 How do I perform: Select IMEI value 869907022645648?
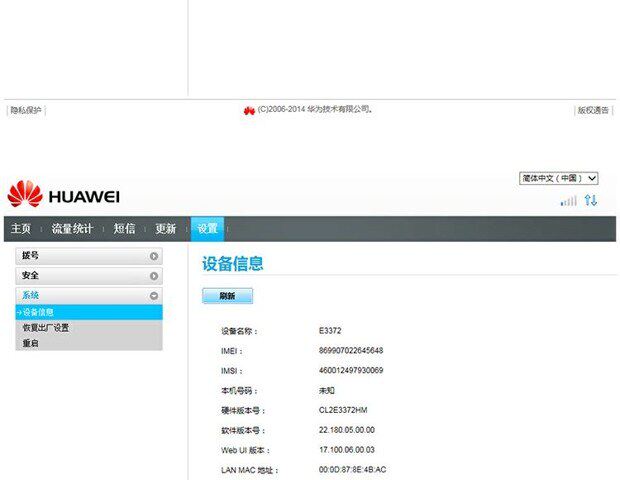click(351, 350)
